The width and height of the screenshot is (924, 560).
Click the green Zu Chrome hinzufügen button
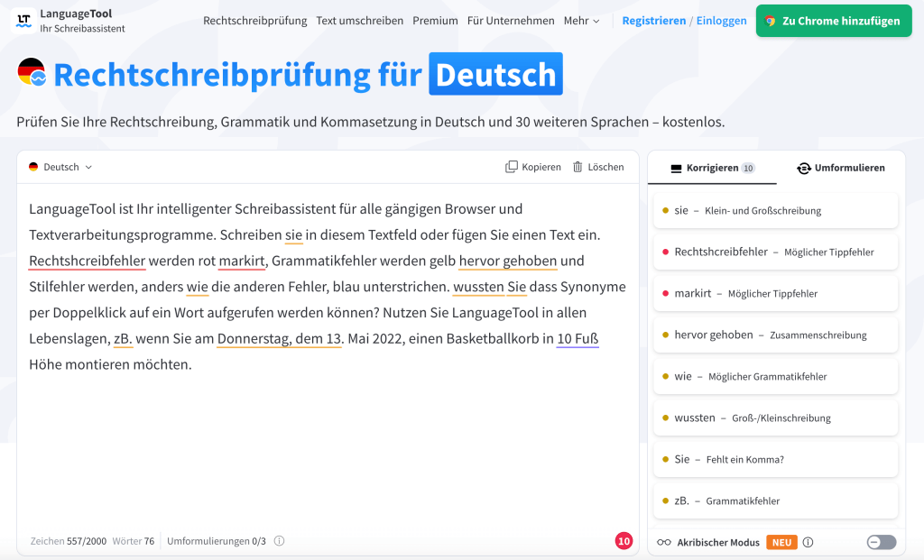coord(833,20)
